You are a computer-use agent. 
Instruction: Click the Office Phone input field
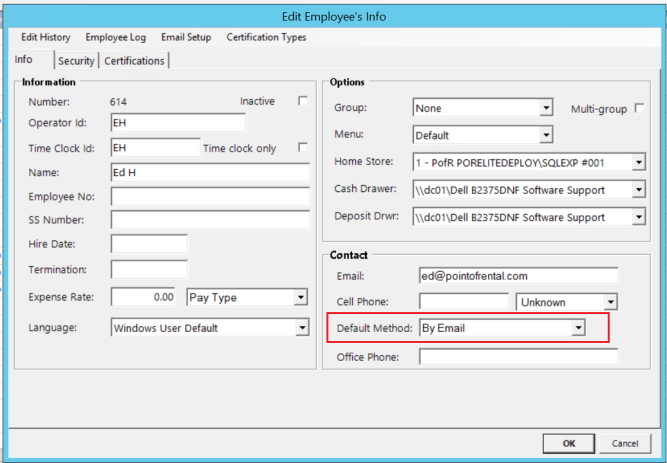(x=517, y=357)
